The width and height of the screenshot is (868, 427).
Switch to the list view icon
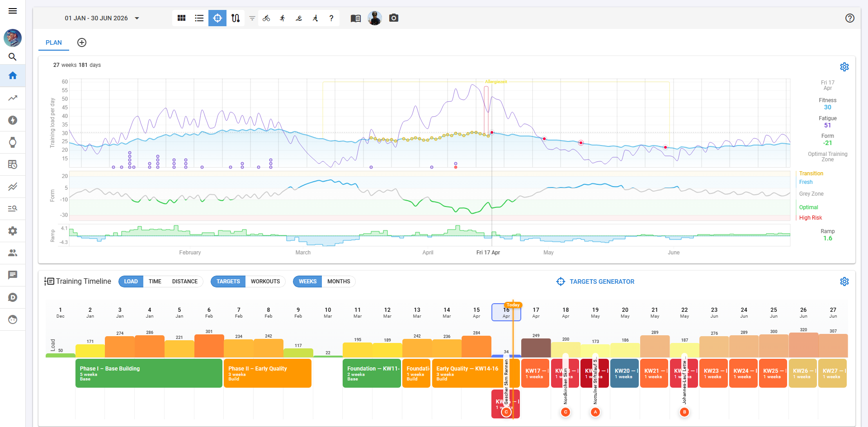[199, 18]
